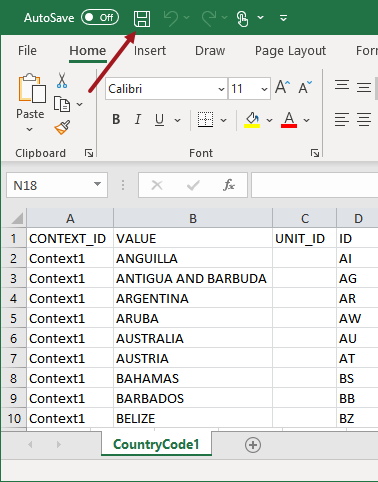The width and height of the screenshot is (378, 482).
Task: Click the Save floppy disk icon
Action: (142, 18)
